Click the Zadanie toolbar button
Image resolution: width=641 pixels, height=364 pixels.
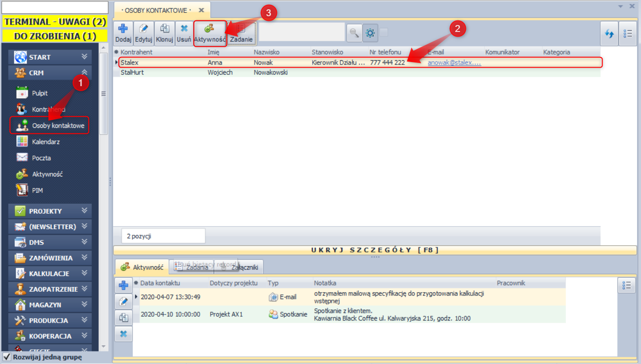click(x=241, y=33)
